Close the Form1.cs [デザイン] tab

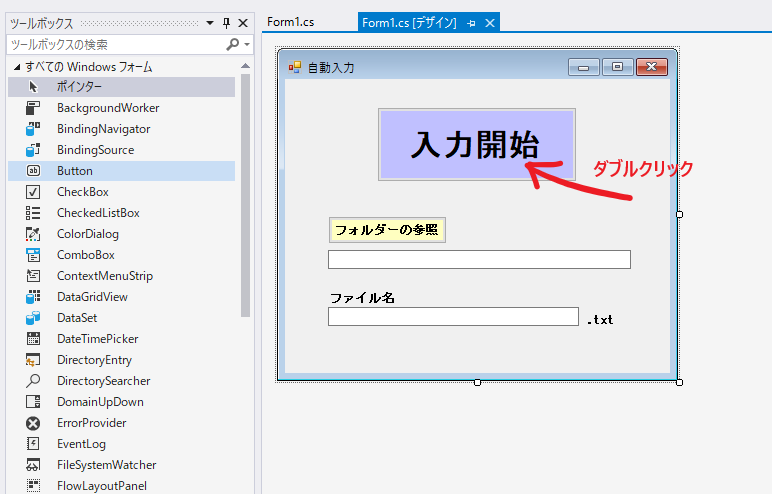pos(490,23)
